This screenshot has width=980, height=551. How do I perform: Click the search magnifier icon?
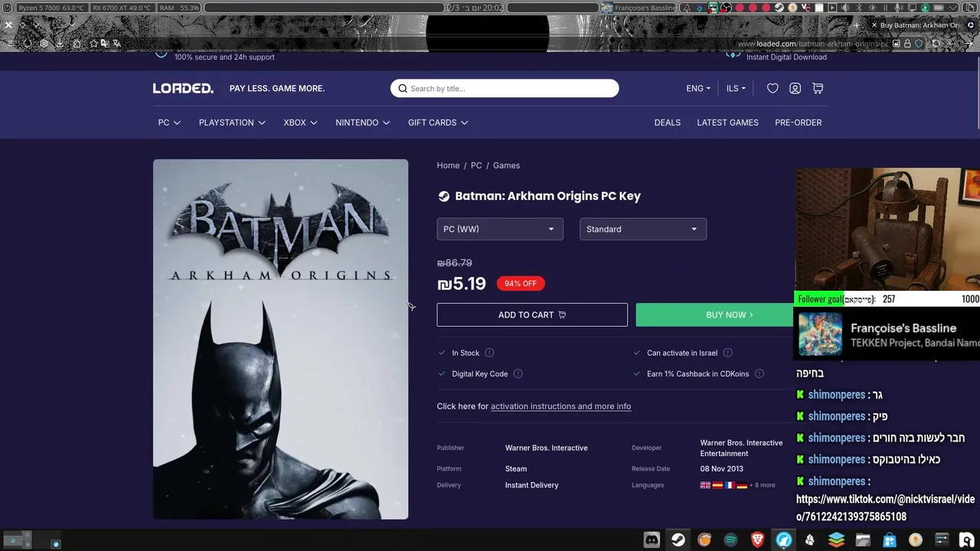point(403,89)
